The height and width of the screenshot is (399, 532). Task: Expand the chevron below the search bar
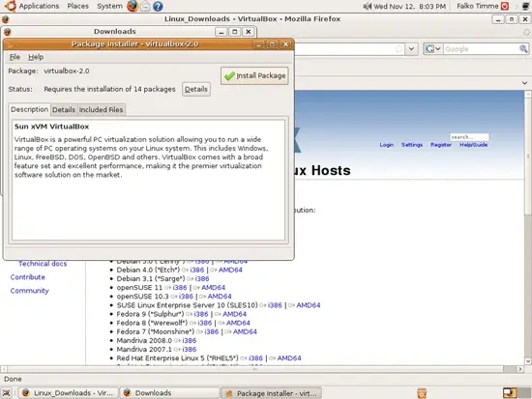tap(524, 83)
